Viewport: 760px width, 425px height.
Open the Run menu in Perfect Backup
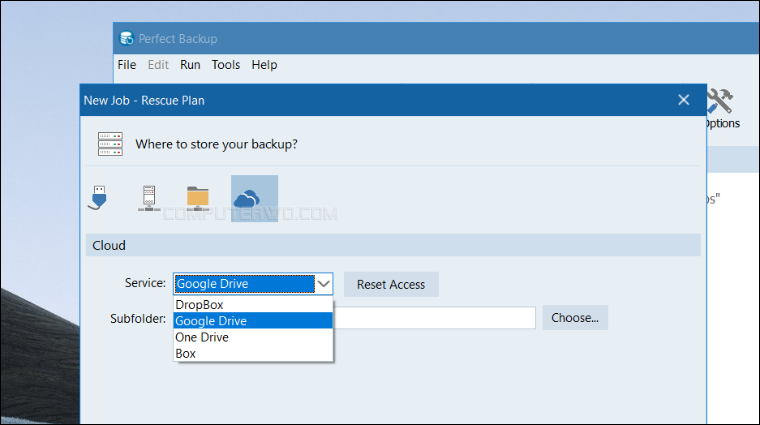click(190, 65)
